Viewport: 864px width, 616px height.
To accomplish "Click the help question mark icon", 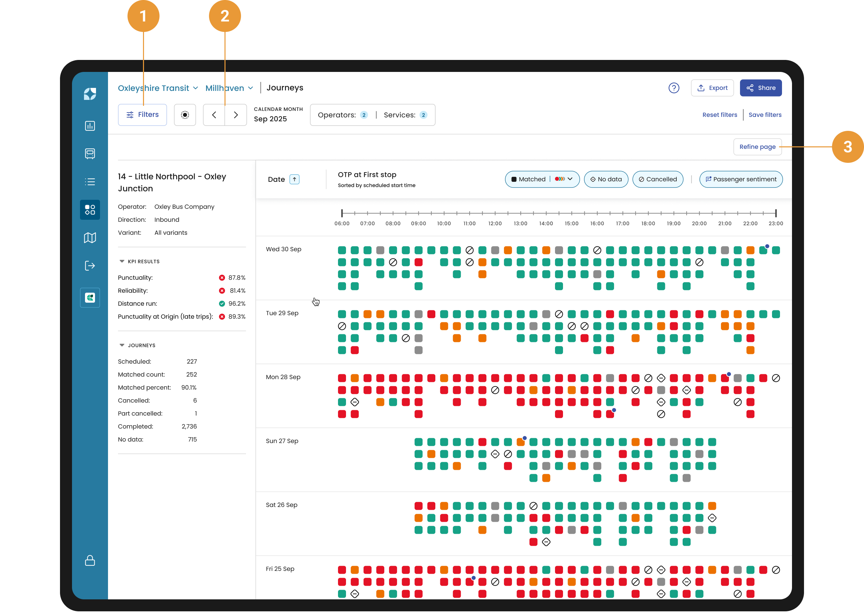I will (x=673, y=88).
